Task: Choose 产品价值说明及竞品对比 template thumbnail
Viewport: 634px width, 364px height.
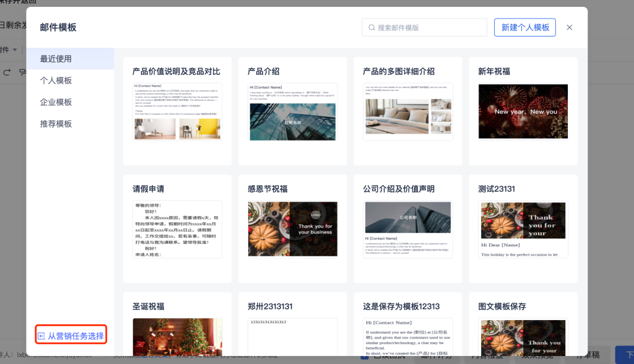Action: 178,111
